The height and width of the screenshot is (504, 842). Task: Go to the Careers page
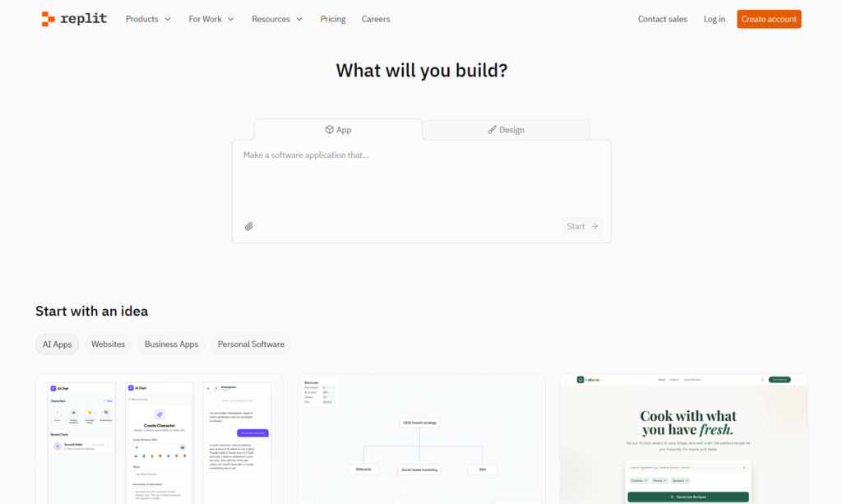[x=376, y=19]
